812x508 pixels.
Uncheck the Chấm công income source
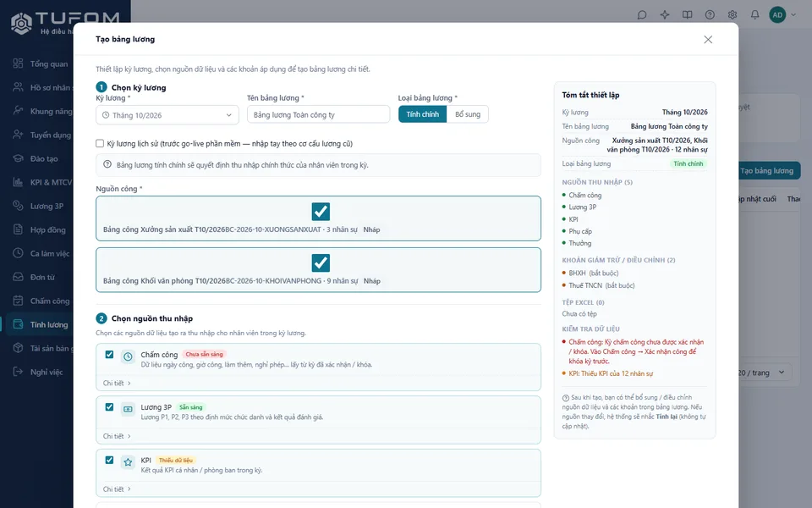click(x=109, y=355)
